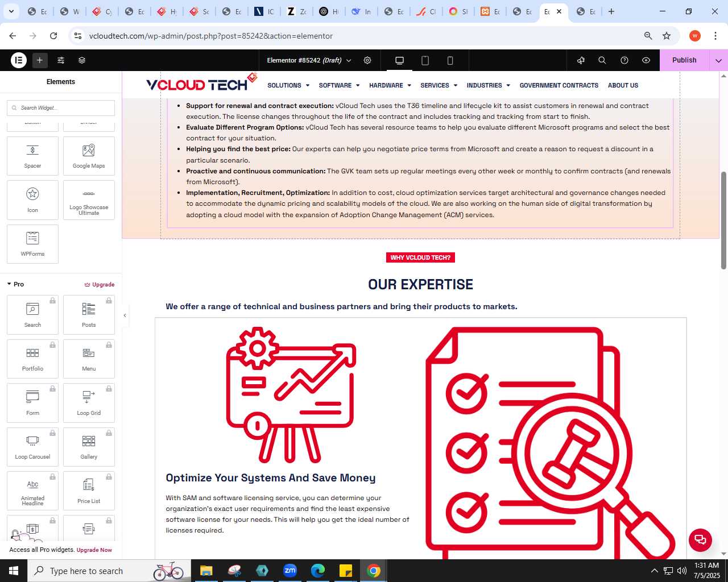Open the live chat bubble button

[700, 540]
